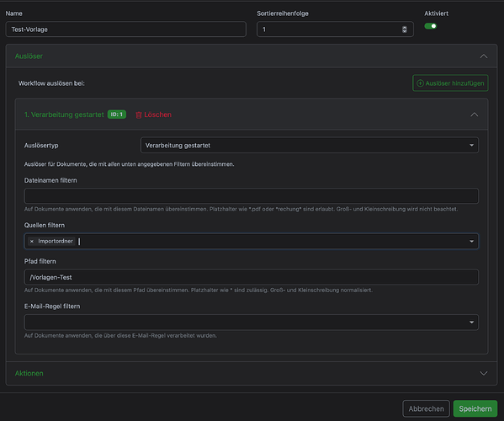Click the trash icon next to Löschen
The width and height of the screenshot is (504, 421).
tap(139, 115)
